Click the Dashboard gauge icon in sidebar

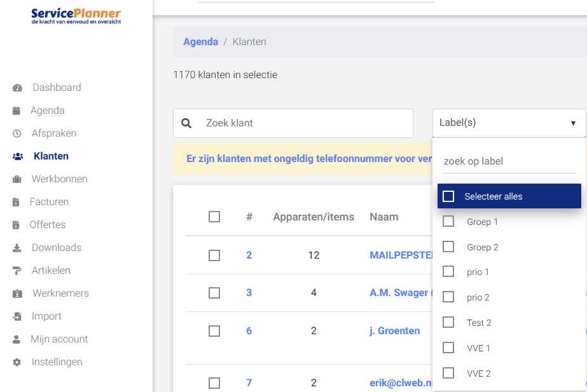click(x=17, y=88)
